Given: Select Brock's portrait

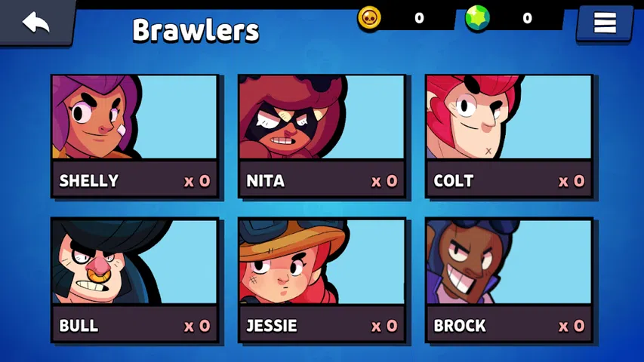Looking at the screenshot, I should pyautogui.click(x=509, y=262).
